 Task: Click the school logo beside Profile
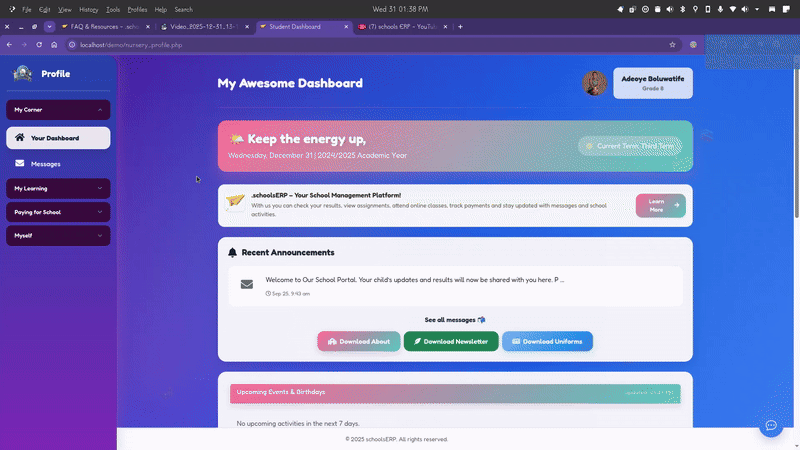coord(22,73)
